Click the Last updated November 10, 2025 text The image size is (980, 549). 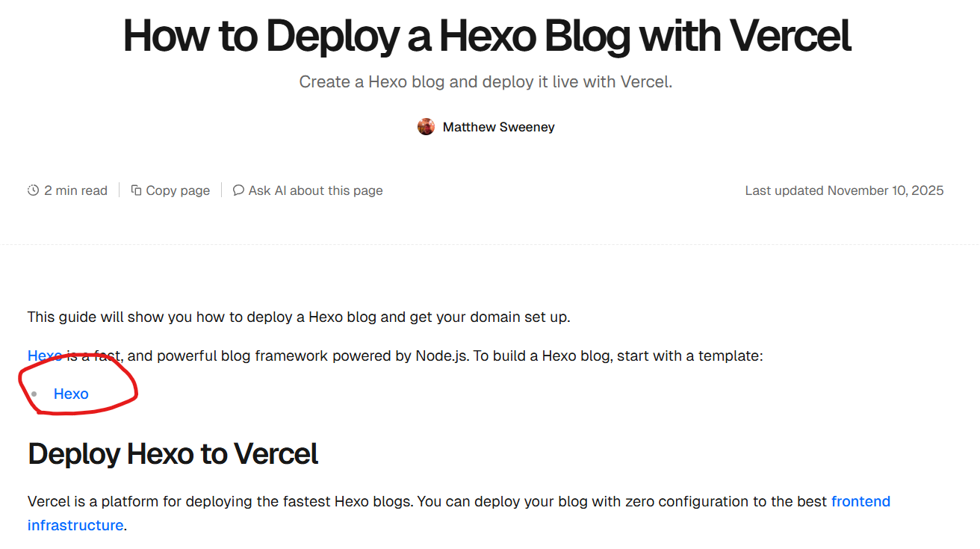coord(844,190)
